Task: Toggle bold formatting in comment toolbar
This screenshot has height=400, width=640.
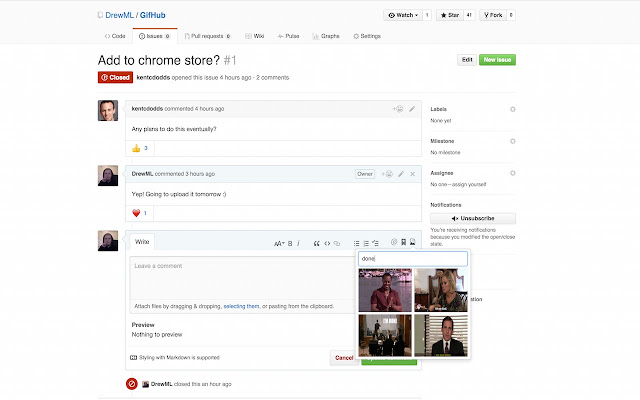Action: pyautogui.click(x=290, y=244)
